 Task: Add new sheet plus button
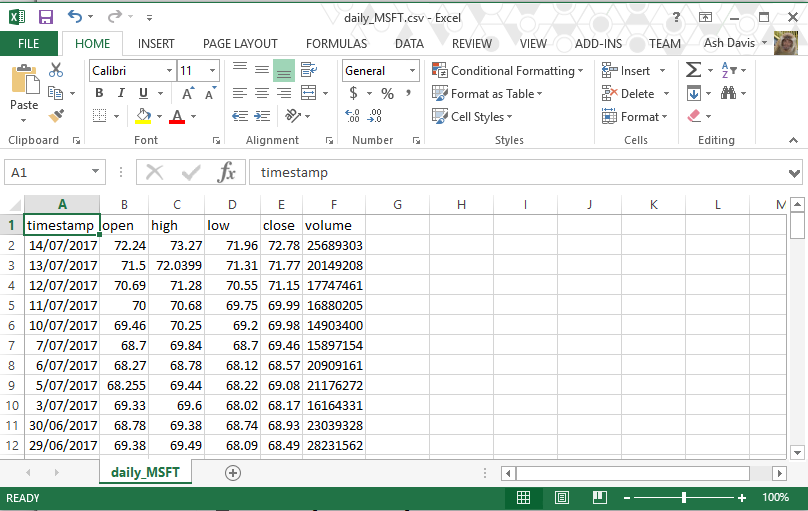(x=233, y=473)
